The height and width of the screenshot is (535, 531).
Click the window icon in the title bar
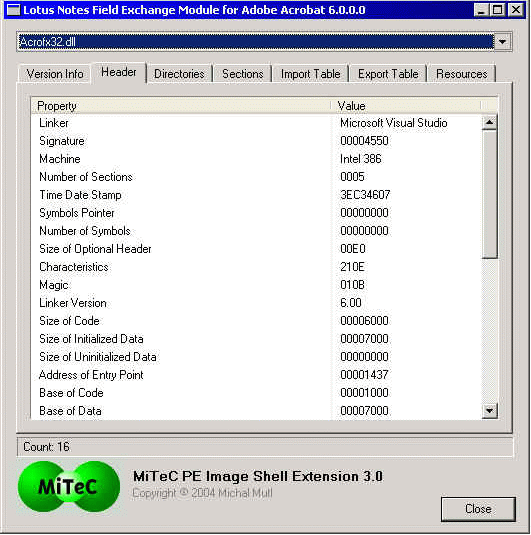point(14,10)
